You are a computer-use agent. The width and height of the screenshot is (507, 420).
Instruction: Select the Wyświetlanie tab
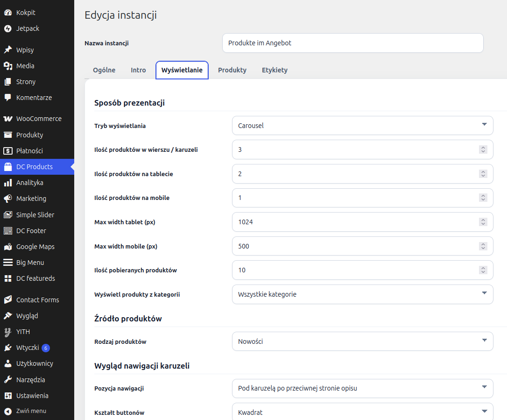[x=182, y=70]
